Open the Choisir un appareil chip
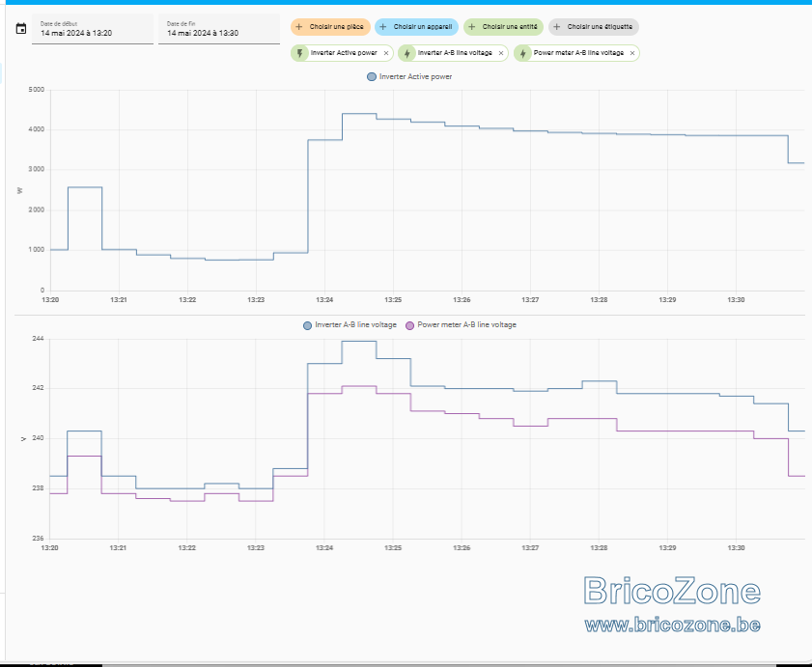This screenshot has height=667, width=812. click(x=416, y=27)
